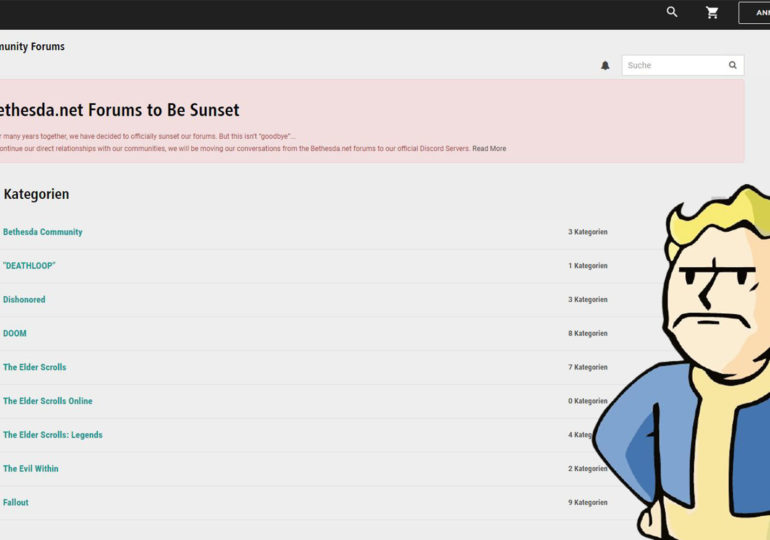The width and height of the screenshot is (770, 540).
Task: Focus the Suche search input field
Action: 683,65
